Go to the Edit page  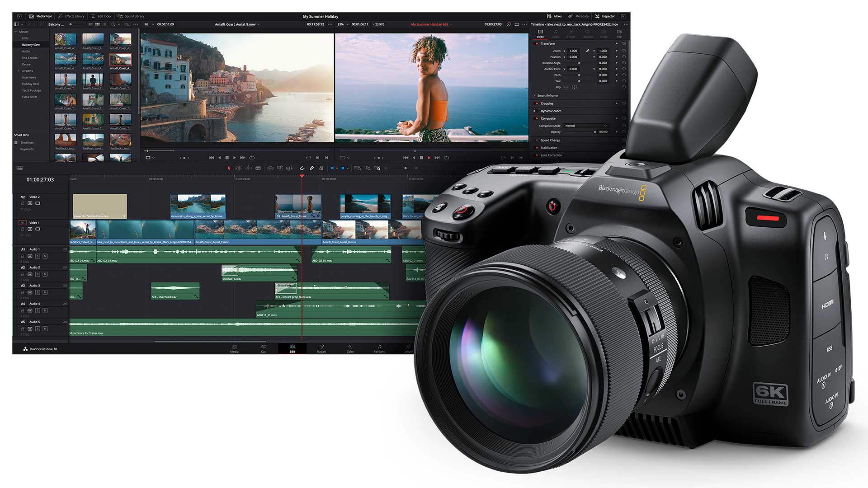click(x=292, y=349)
